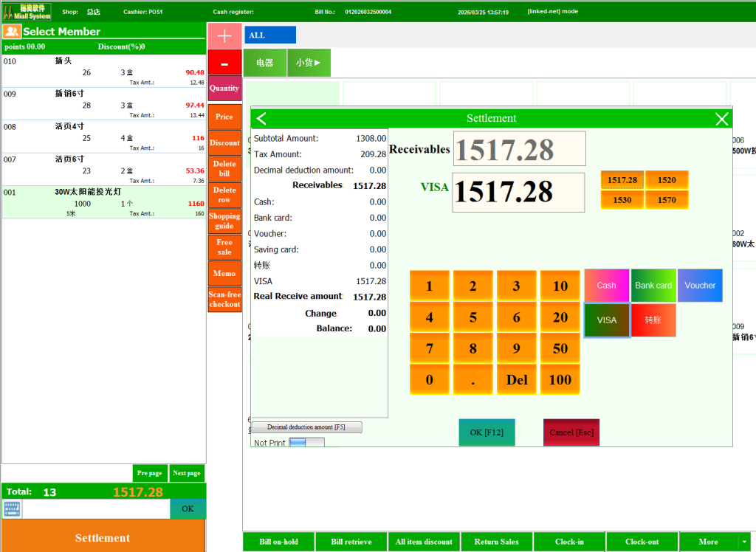Click the Cancel [Esc] button
Image resolution: width=756 pixels, height=552 pixels.
[571, 432]
